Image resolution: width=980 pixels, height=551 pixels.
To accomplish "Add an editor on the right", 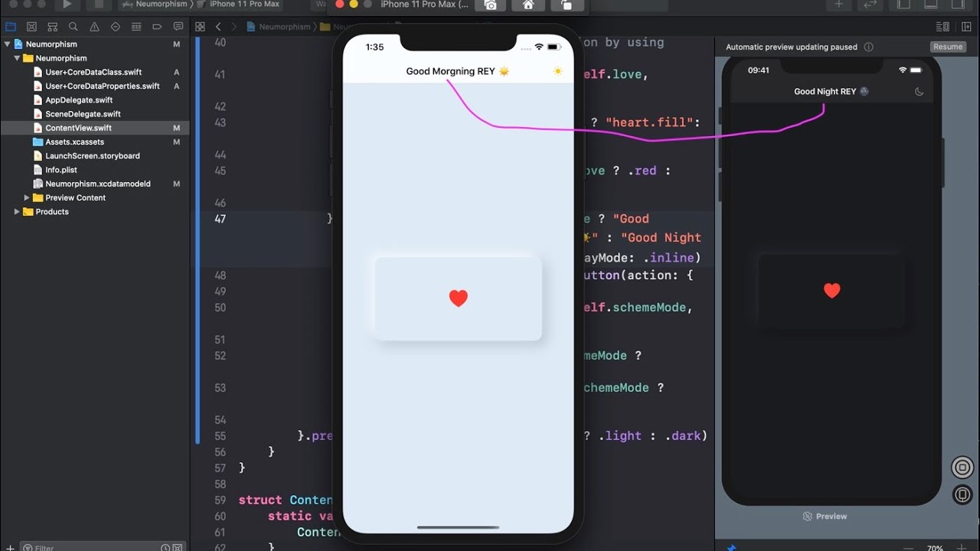I will point(965,27).
